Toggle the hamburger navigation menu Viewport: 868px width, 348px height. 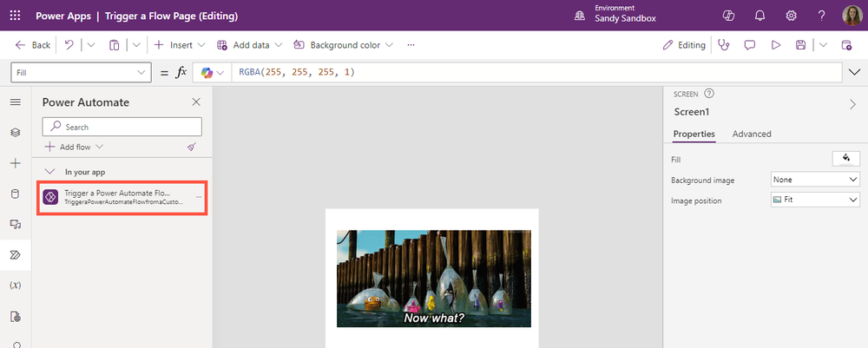click(x=16, y=102)
